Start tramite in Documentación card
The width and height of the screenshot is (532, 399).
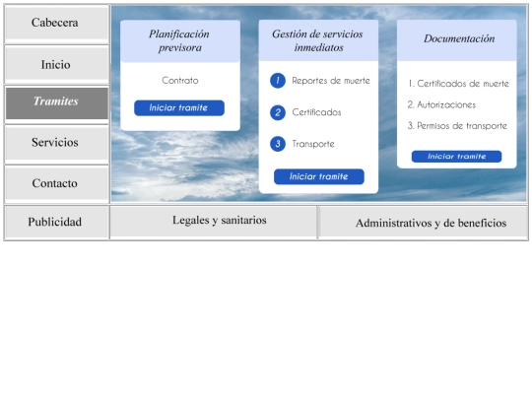(456, 157)
